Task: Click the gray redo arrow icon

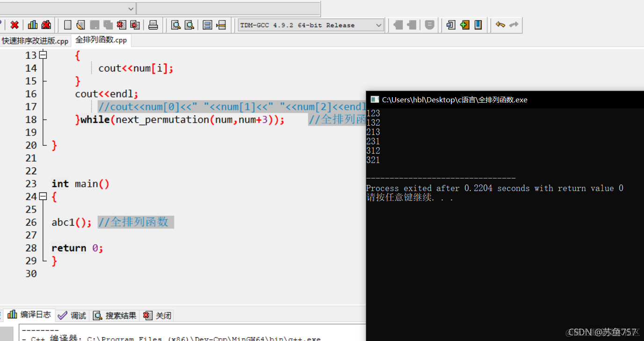Action: 514,25
